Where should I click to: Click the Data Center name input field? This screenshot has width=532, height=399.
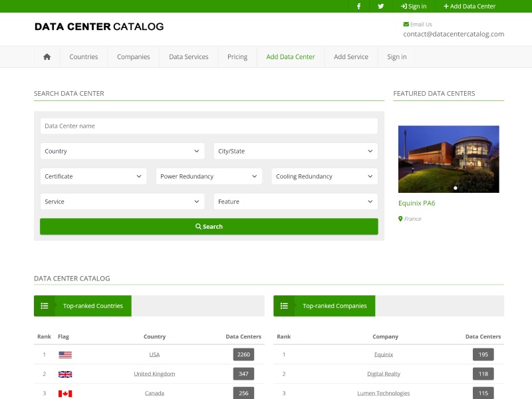click(x=209, y=126)
